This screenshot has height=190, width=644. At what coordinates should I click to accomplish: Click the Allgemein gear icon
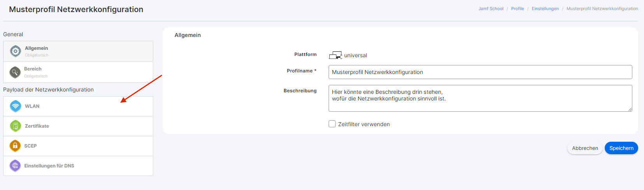(x=16, y=51)
